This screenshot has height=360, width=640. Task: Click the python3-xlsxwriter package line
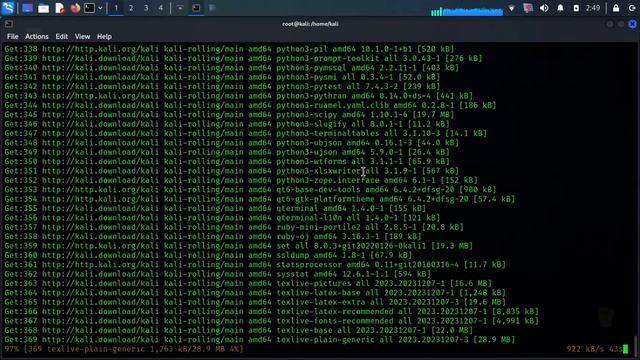click(x=231, y=171)
